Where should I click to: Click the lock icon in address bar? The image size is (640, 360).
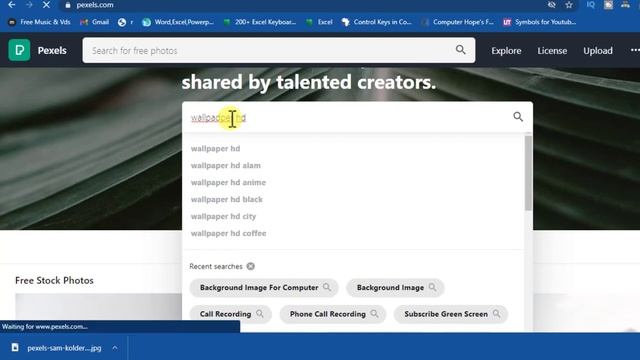(x=68, y=5)
